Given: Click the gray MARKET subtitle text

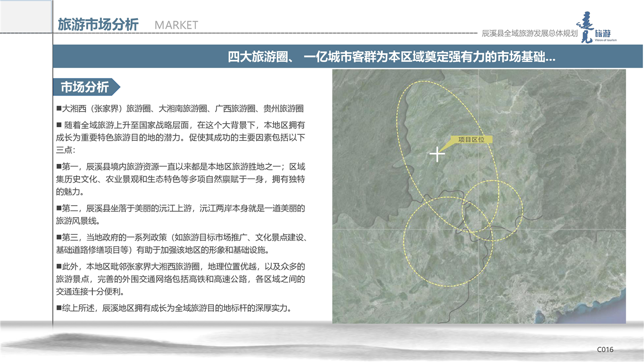Looking at the screenshot, I should tap(176, 25).
